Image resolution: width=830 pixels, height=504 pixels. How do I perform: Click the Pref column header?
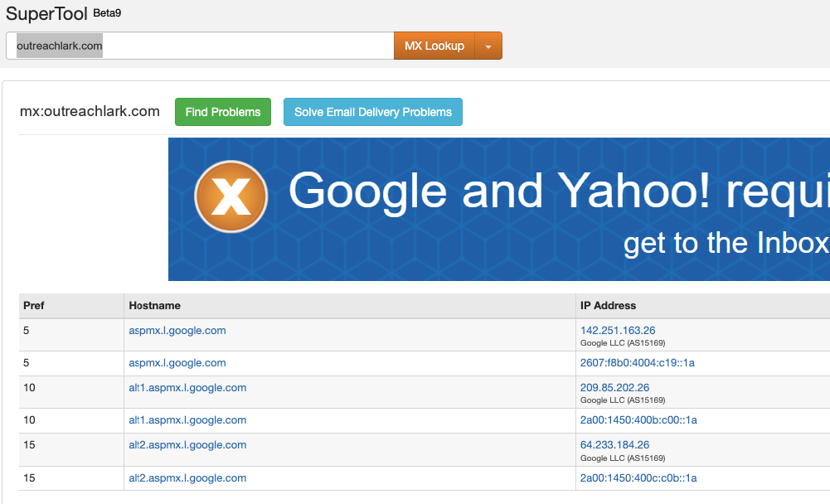[34, 306]
